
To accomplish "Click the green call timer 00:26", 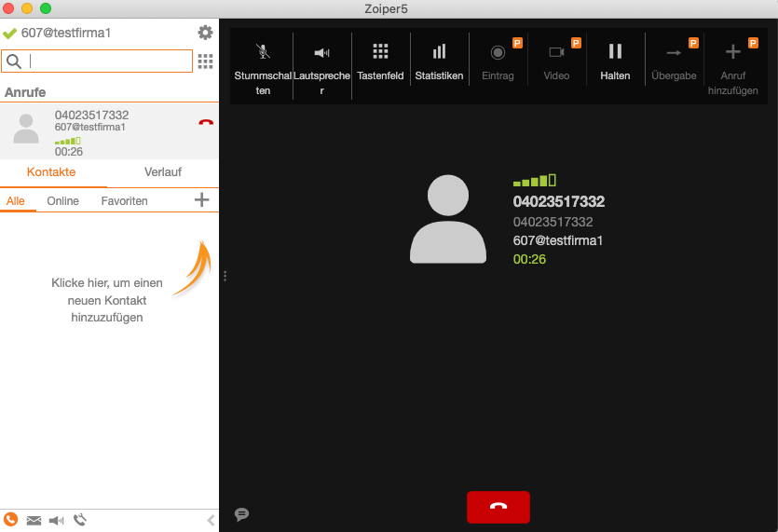I will tap(529, 259).
